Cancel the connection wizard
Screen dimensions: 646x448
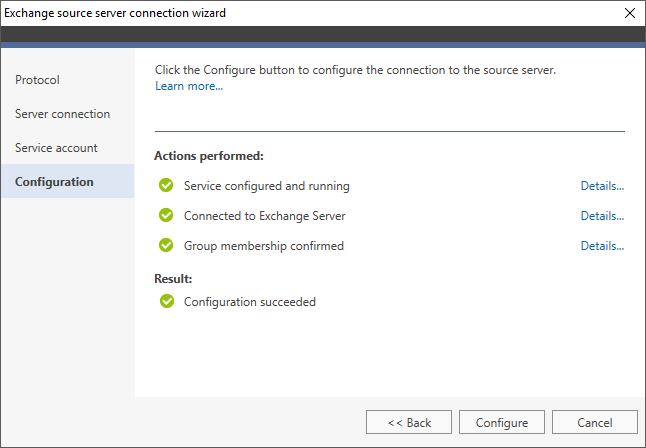595,422
